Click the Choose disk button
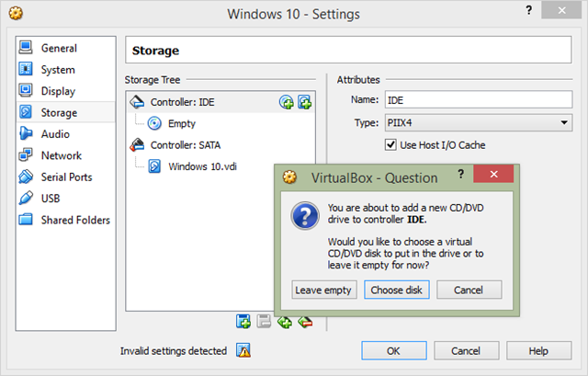 click(397, 290)
